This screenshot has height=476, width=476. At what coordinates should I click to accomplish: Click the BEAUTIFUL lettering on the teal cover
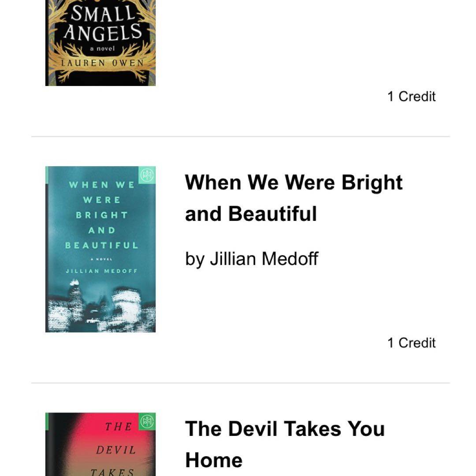coord(102,245)
